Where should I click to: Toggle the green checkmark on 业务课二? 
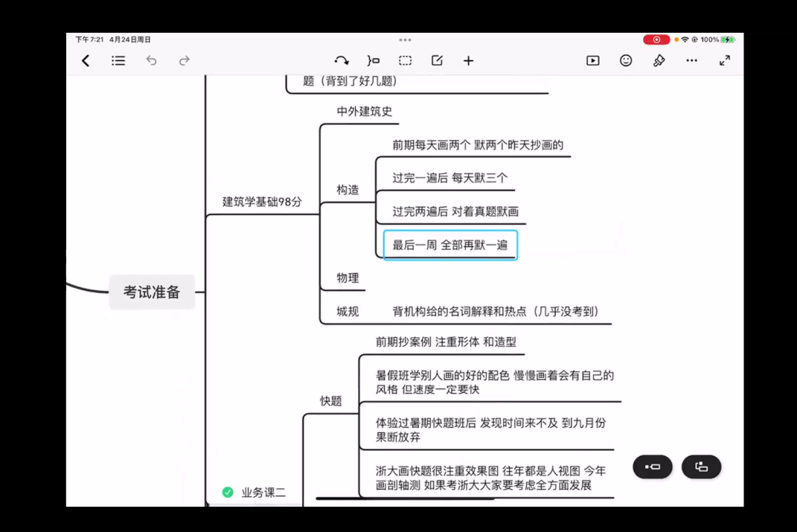[228, 492]
